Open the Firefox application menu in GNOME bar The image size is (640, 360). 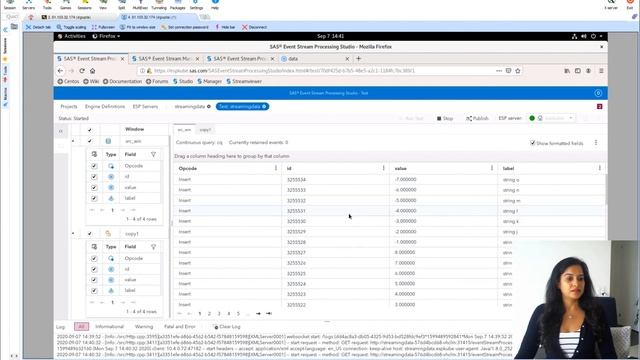(x=106, y=36)
